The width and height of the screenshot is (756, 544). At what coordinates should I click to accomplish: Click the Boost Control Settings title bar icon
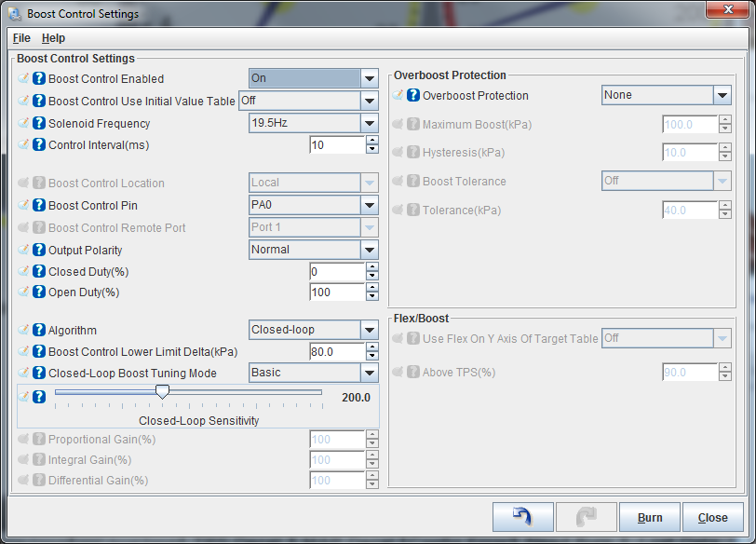pyautogui.click(x=15, y=13)
